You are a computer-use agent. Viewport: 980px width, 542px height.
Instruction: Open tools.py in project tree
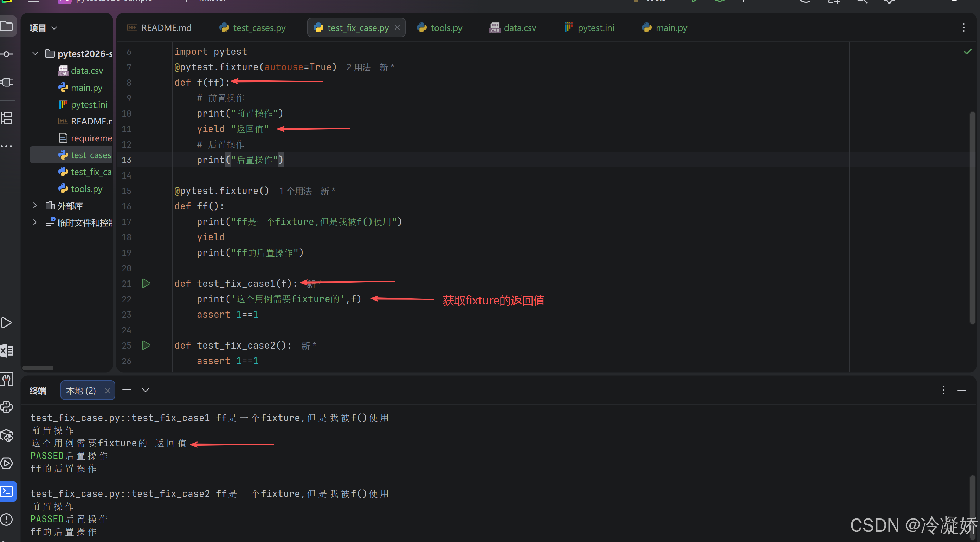(x=80, y=189)
